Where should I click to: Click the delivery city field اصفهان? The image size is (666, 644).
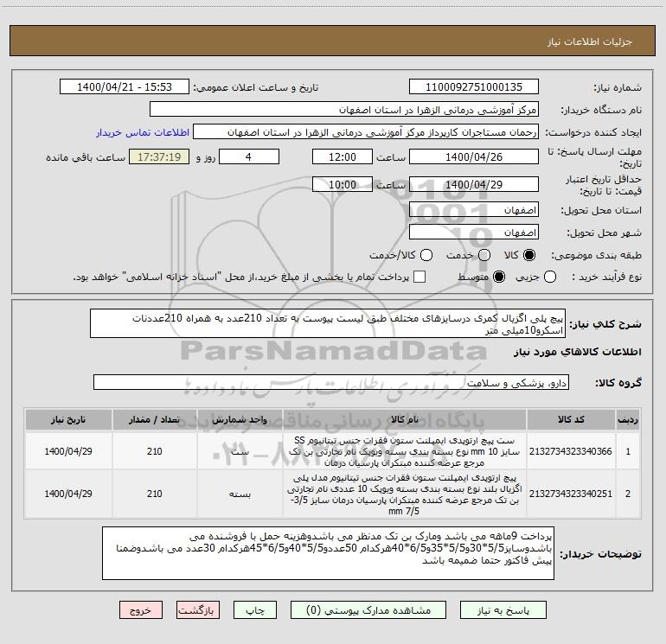click(x=474, y=233)
